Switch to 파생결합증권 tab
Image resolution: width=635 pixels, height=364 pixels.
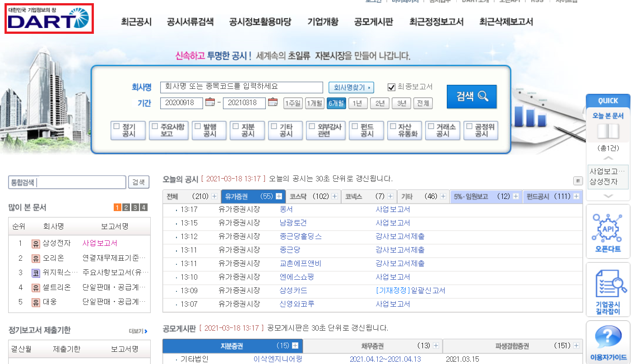[x=512, y=346]
